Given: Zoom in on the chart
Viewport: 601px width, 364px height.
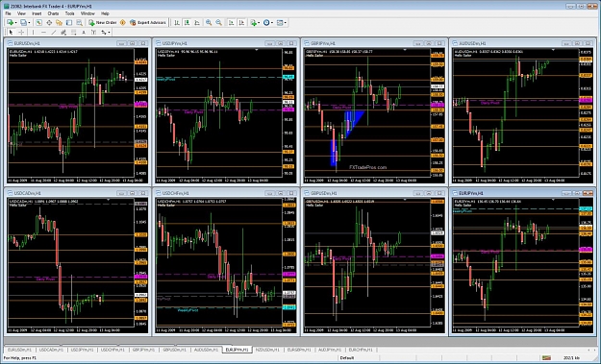Looking at the screenshot, I should click(x=209, y=23).
